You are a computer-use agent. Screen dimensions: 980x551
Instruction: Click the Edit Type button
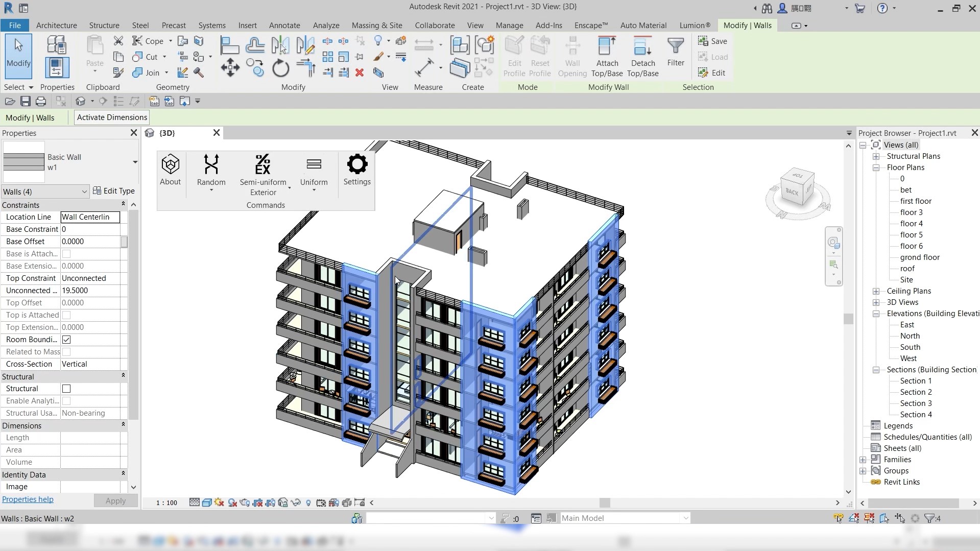point(114,191)
